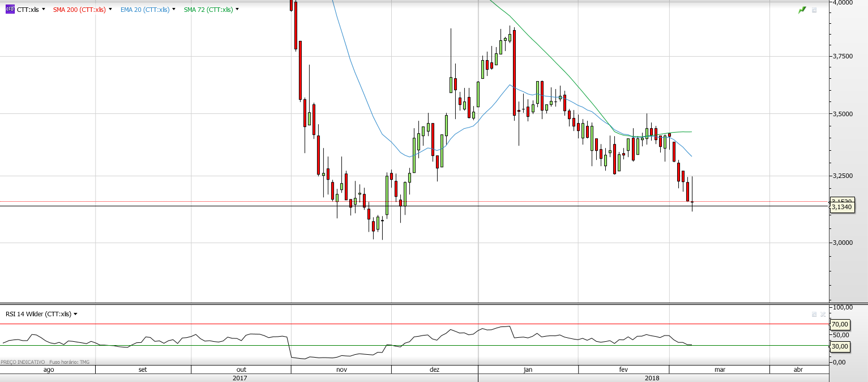
Task: Click the purple CFD instrument icon
Action: 10,10
